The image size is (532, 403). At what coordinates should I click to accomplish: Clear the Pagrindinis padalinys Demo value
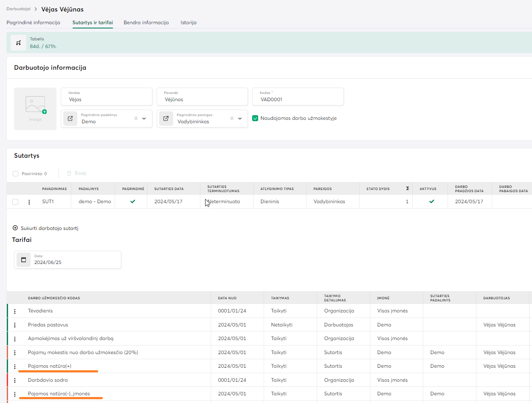[136, 119]
